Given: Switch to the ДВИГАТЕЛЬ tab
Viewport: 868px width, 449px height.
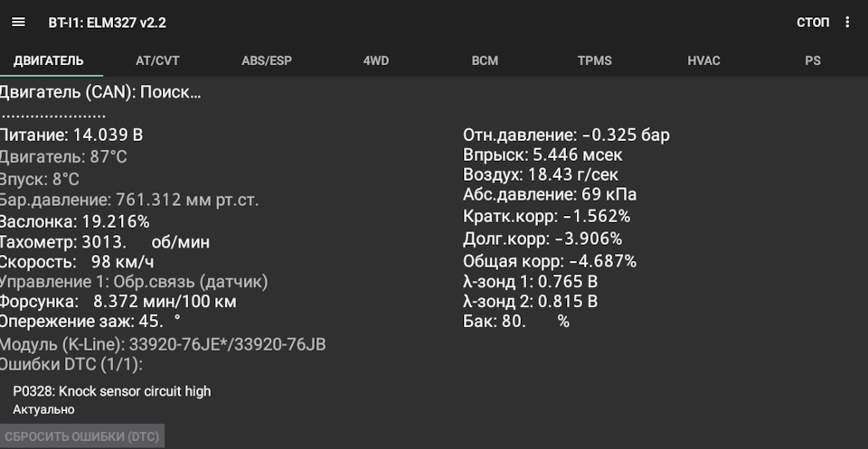Looking at the screenshot, I should [x=49, y=61].
